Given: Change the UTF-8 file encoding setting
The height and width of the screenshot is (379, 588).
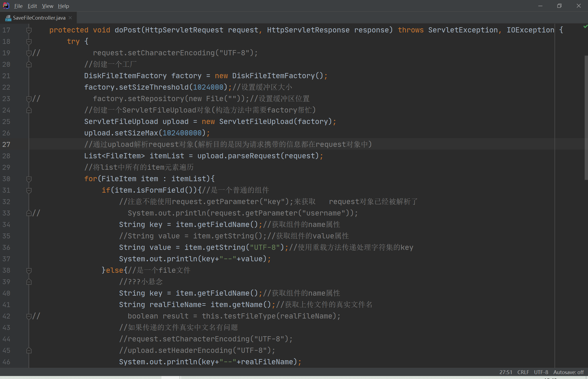Looking at the screenshot, I should pos(541,372).
